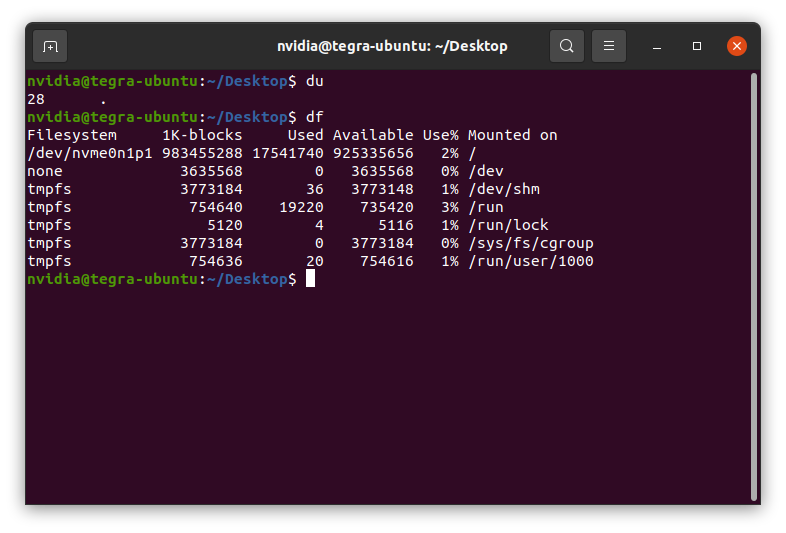Click the /run/user/1000 mount point

531,261
